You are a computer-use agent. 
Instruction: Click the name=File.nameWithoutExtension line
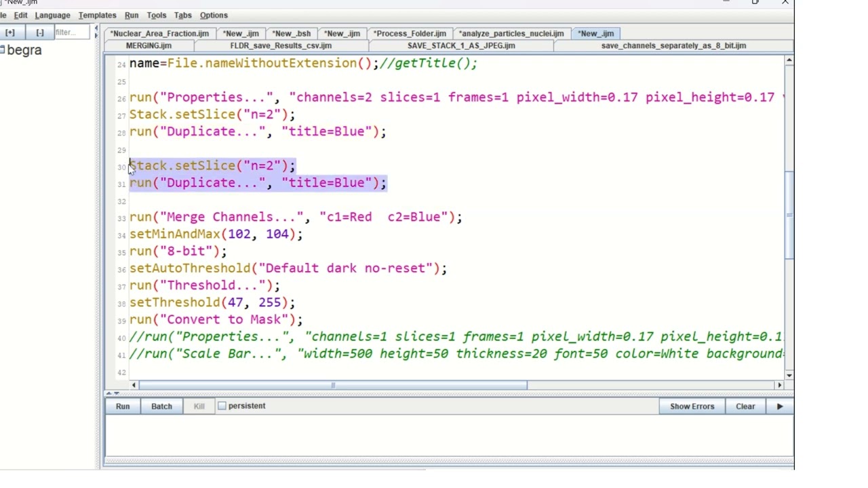[303, 64]
